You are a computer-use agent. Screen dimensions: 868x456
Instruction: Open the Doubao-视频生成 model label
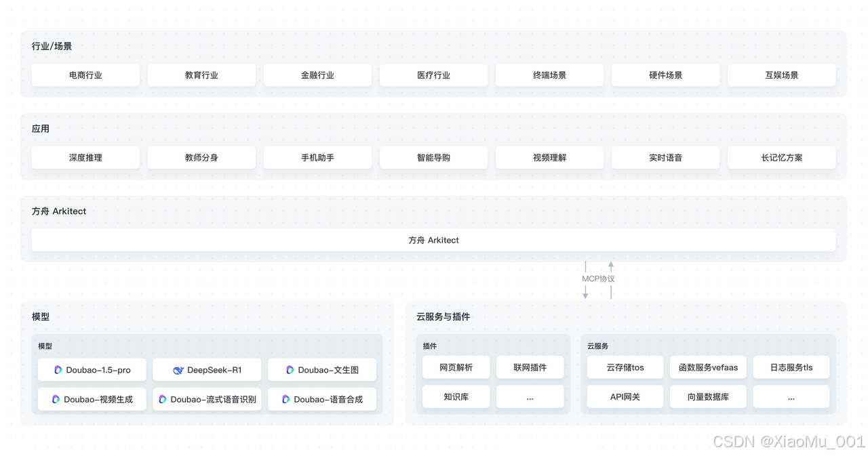coord(98,399)
